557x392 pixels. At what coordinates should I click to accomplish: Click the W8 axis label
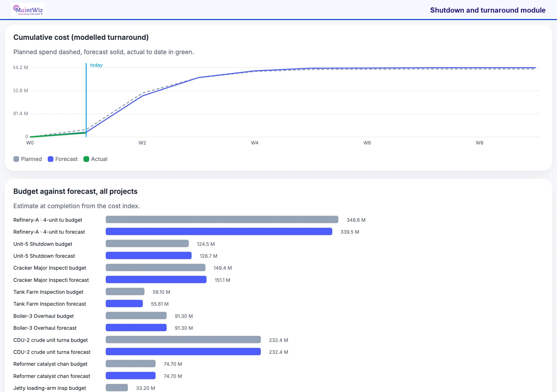[479, 143]
